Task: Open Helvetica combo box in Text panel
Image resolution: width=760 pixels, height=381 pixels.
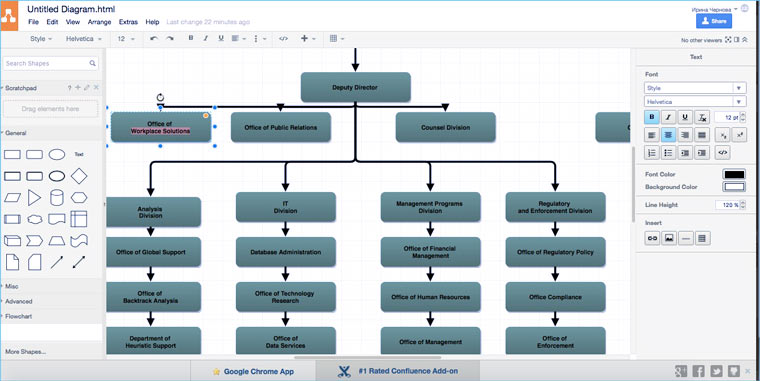Action: point(695,102)
